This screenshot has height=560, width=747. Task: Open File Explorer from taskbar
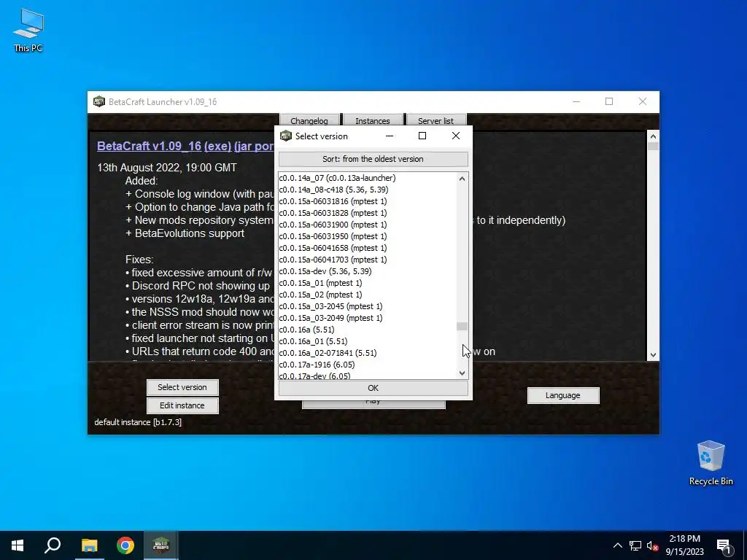pos(89,545)
